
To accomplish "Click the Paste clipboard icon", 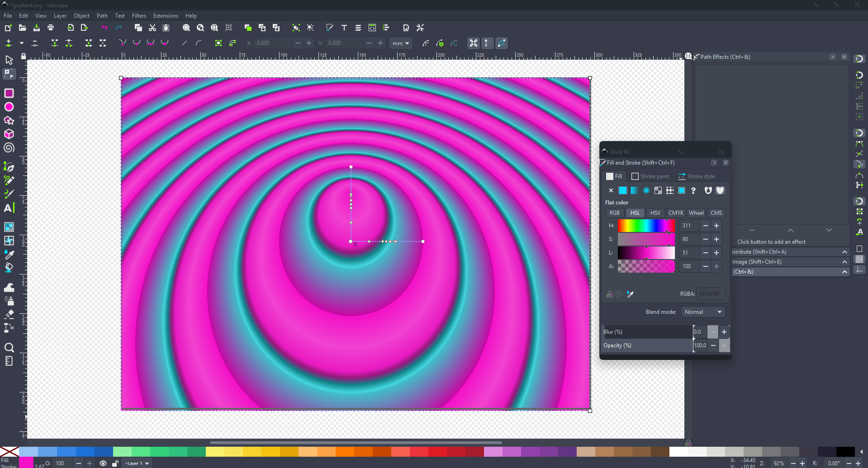I will point(166,28).
